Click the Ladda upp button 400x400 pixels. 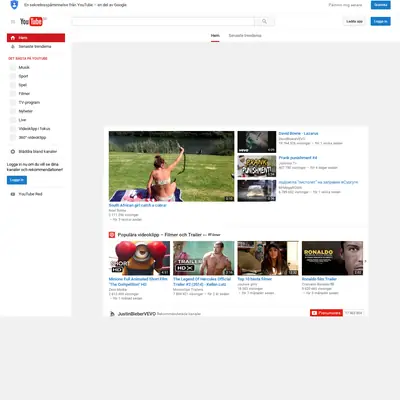(x=354, y=21)
